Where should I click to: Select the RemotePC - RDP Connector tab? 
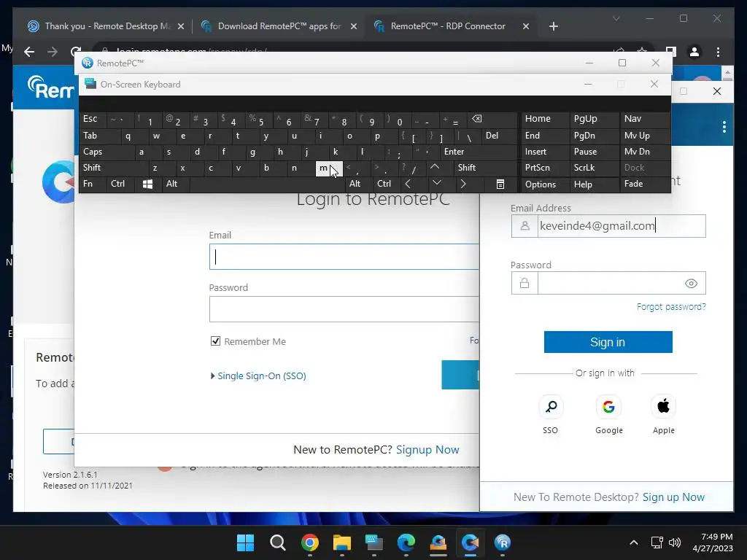point(449,26)
